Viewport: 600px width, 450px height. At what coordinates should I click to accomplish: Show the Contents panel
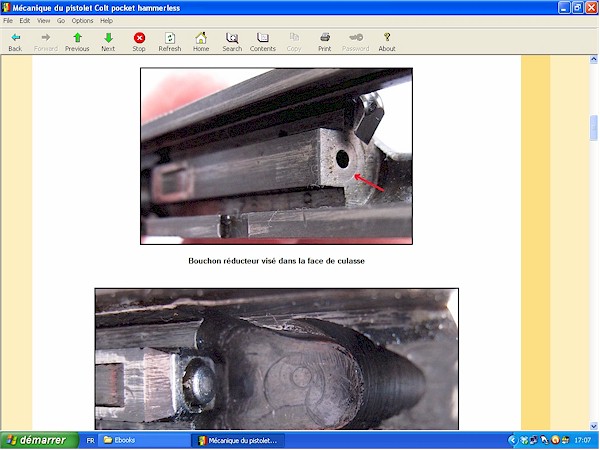coord(263,40)
